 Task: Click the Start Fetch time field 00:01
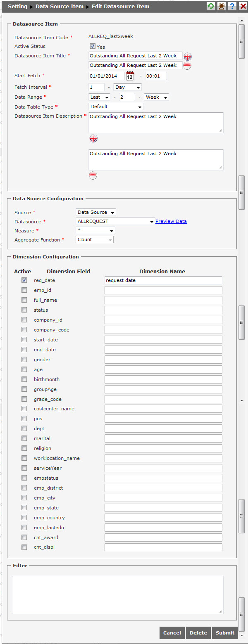pos(156,76)
